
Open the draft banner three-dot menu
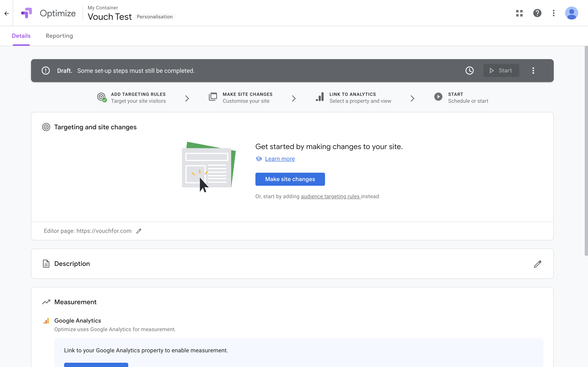(533, 71)
